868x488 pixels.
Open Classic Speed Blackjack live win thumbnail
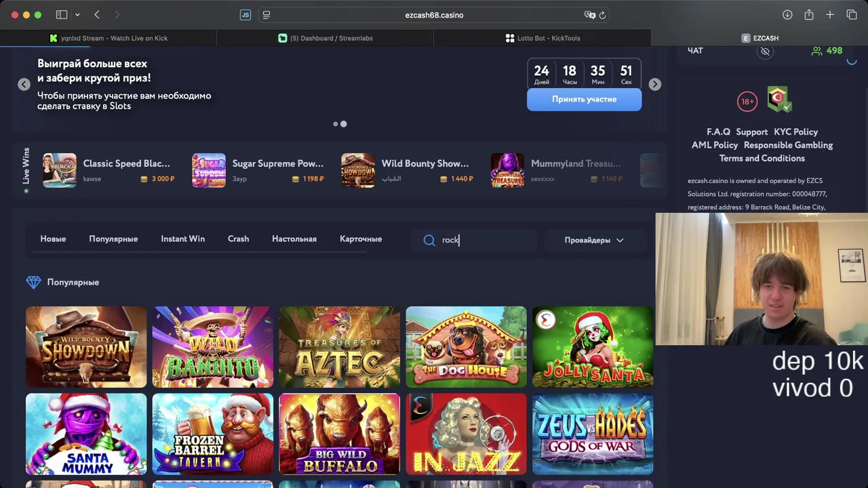tap(60, 170)
